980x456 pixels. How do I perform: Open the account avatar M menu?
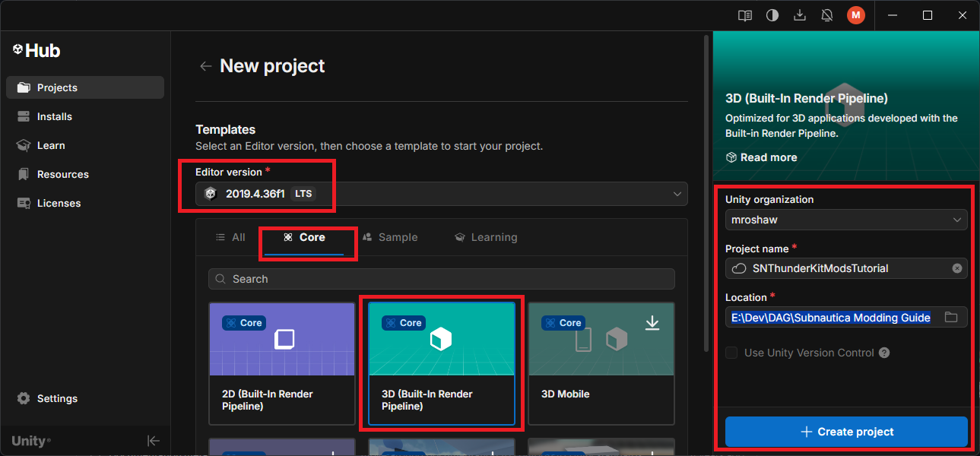pos(856,15)
